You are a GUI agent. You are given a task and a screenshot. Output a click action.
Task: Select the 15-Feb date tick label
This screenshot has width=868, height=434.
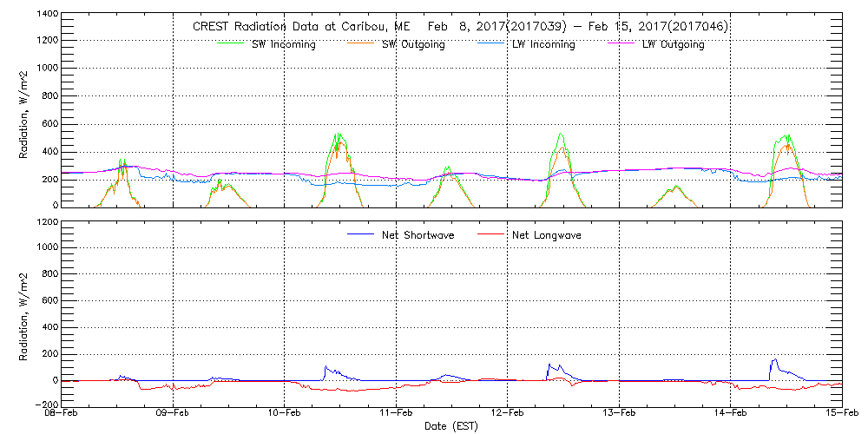click(x=840, y=414)
